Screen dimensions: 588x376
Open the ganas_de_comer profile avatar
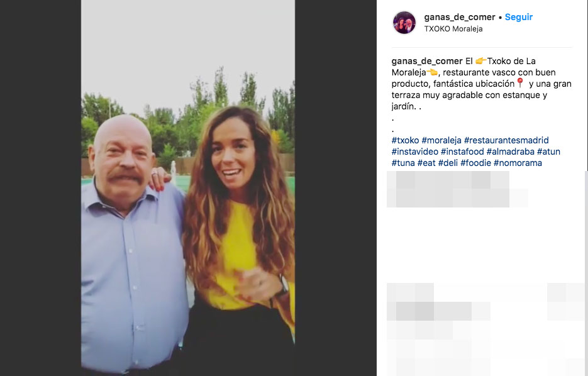404,22
